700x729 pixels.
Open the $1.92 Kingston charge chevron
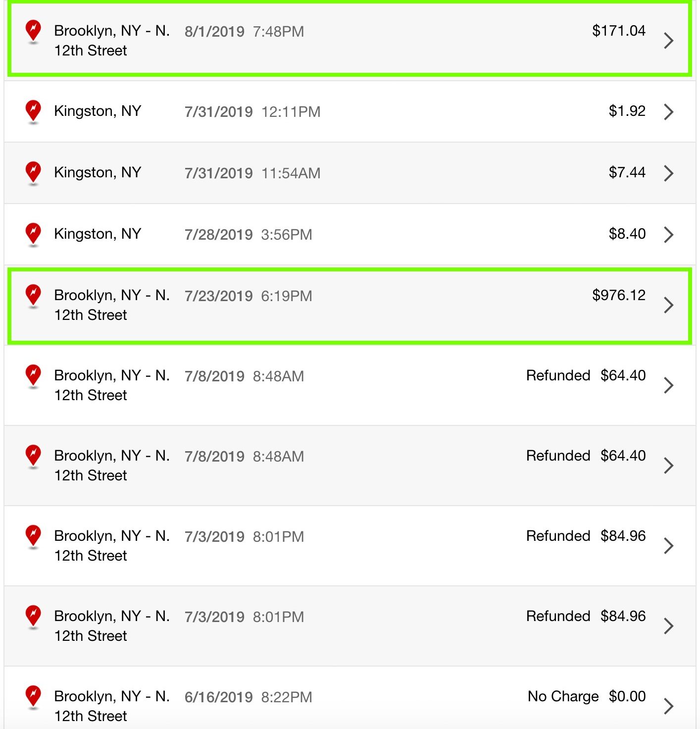[x=668, y=112]
